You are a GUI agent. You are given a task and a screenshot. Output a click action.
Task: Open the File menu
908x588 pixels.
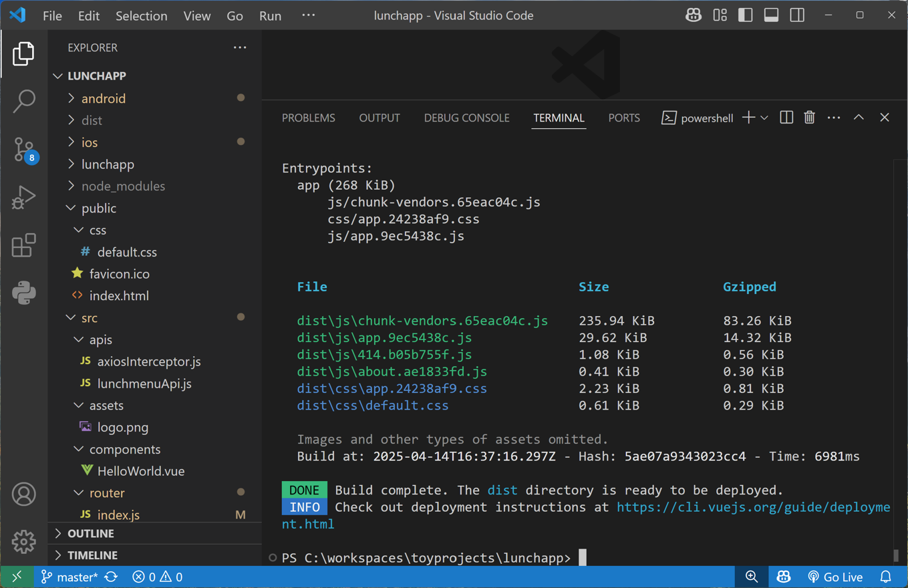click(52, 15)
